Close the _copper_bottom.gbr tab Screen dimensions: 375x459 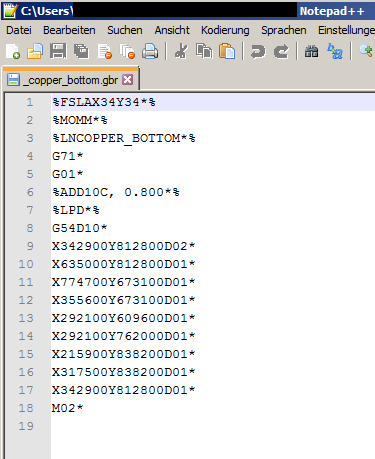128,80
